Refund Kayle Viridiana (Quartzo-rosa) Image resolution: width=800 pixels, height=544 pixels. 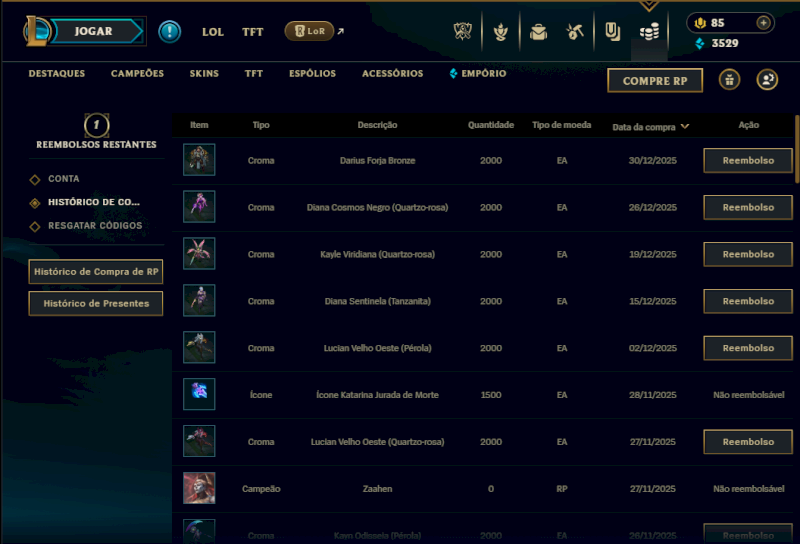pos(748,254)
